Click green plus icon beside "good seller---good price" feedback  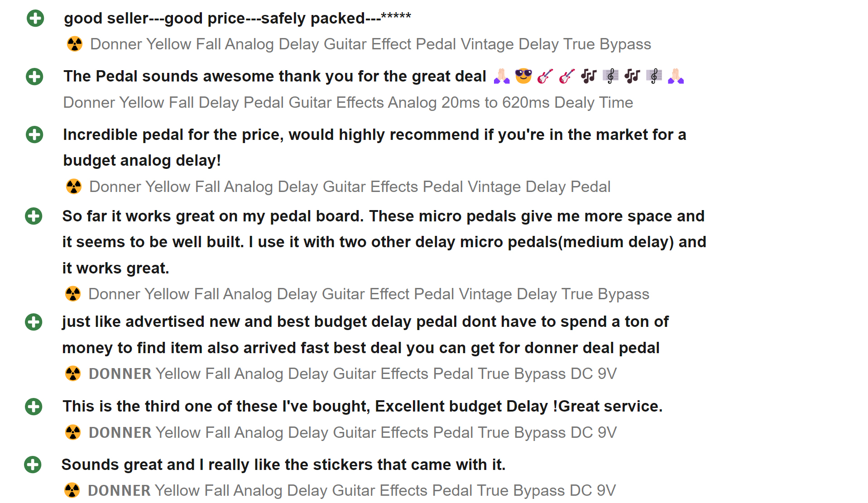[x=35, y=19]
